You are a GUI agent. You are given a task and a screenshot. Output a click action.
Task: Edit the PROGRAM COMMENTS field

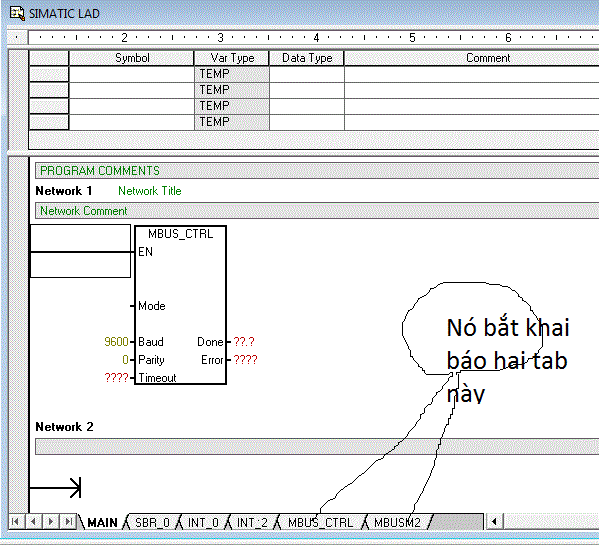click(x=317, y=171)
